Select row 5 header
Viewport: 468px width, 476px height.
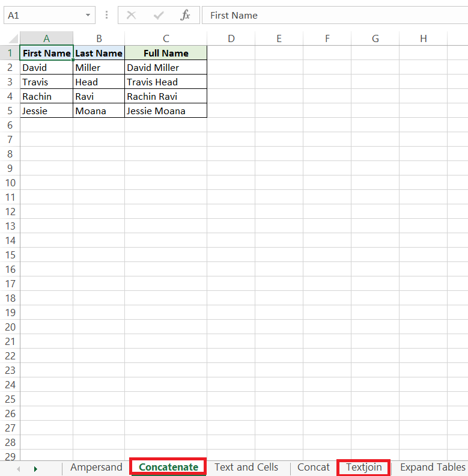click(x=10, y=111)
